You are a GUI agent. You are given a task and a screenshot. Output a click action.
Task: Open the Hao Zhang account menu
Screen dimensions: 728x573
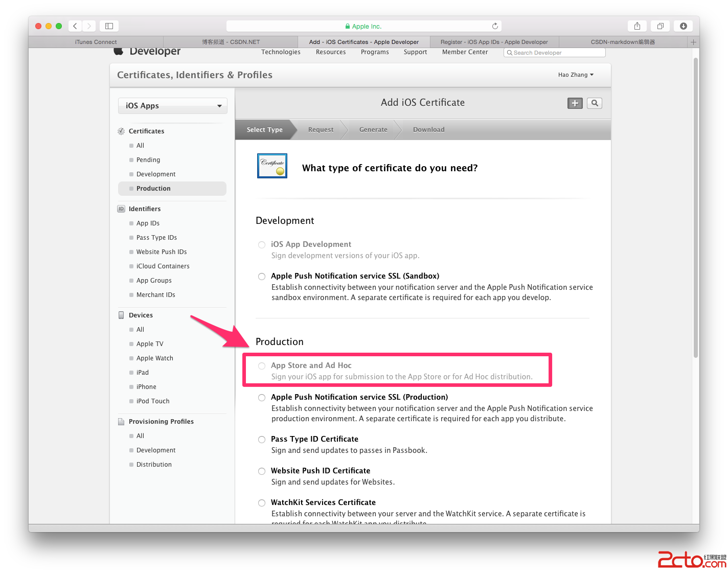pos(576,75)
